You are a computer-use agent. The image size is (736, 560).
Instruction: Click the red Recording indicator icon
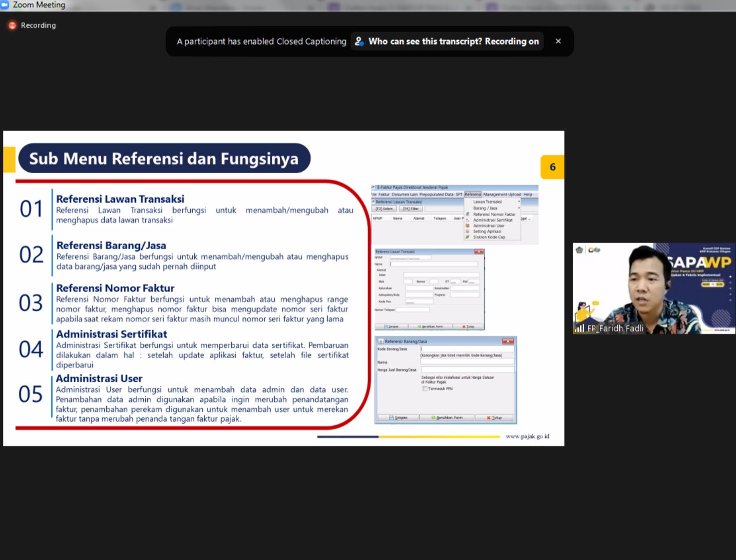pos(12,25)
